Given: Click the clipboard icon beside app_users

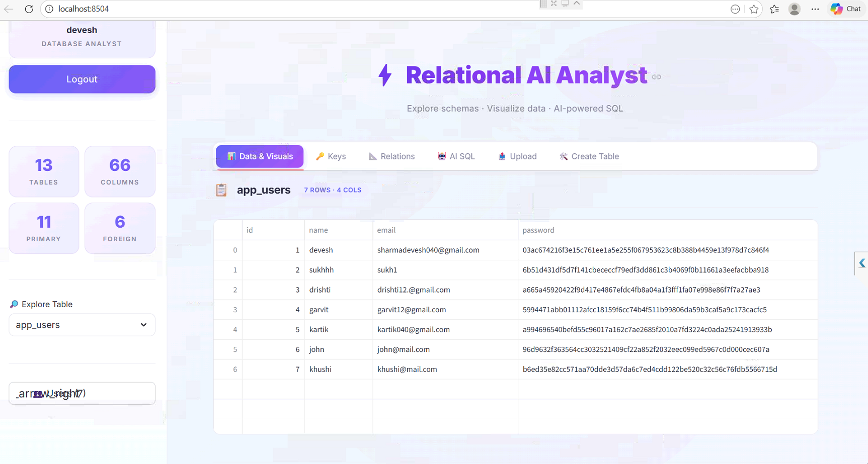Looking at the screenshot, I should [221, 190].
